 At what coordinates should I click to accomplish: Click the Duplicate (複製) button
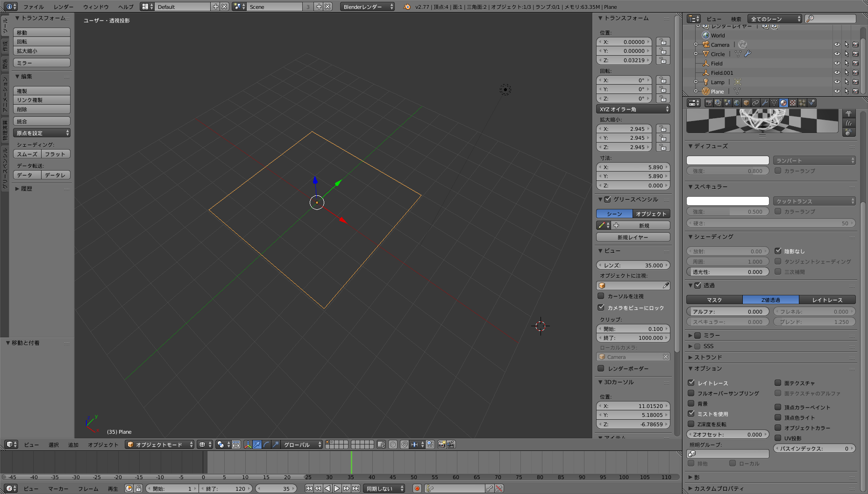42,91
